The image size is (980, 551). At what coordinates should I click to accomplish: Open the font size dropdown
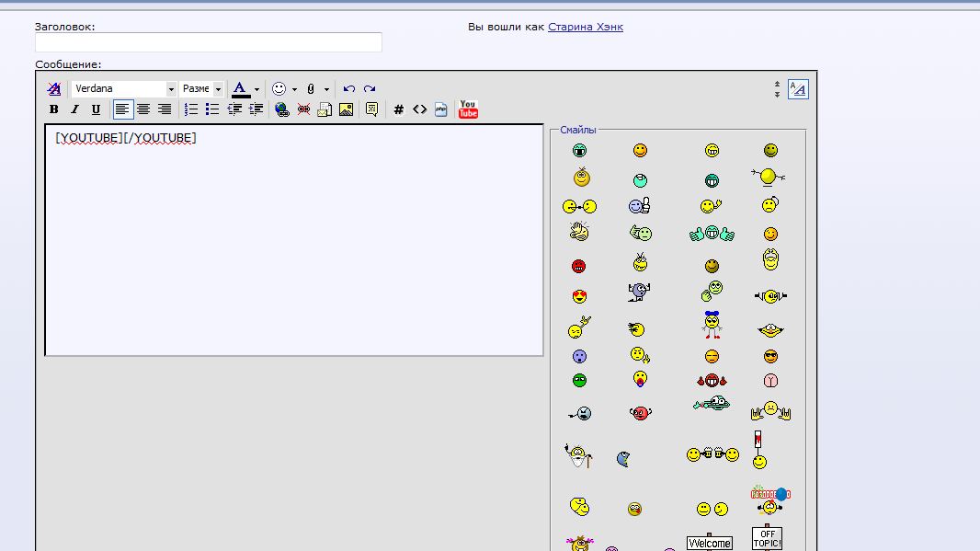218,89
